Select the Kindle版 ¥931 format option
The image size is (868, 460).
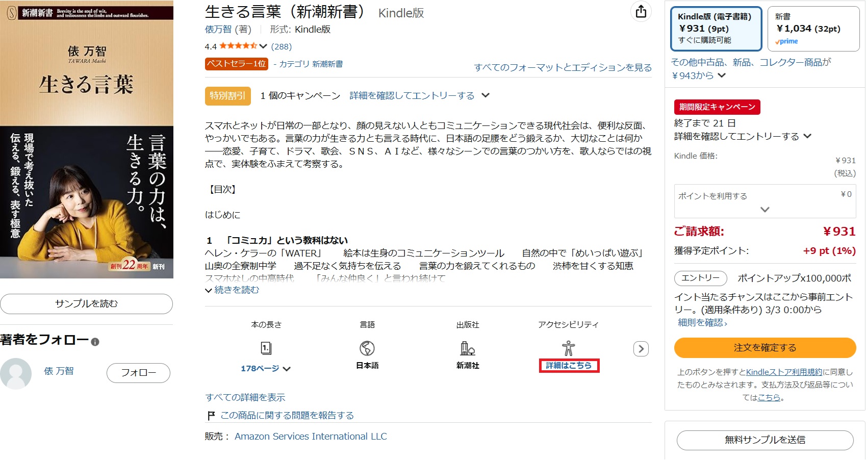point(716,29)
